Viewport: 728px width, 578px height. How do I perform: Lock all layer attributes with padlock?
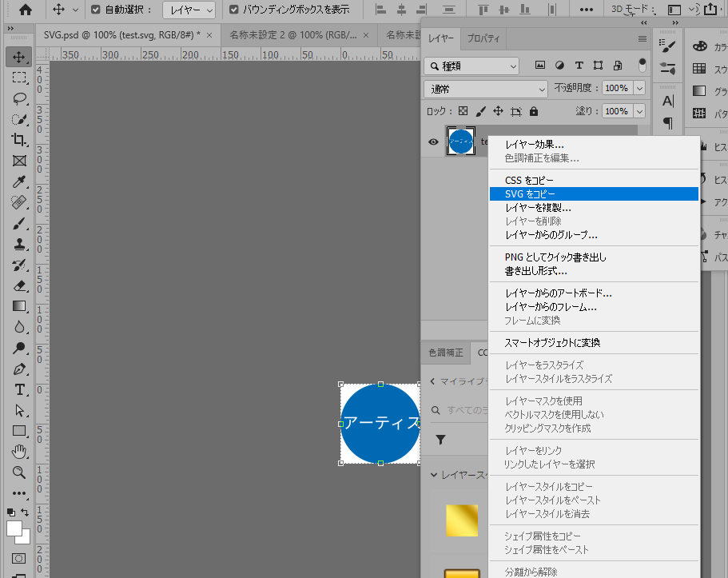coord(534,111)
